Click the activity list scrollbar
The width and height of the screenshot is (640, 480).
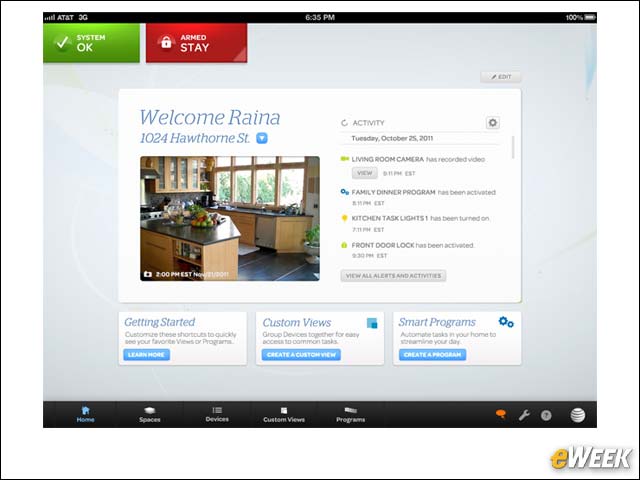pos(513,147)
